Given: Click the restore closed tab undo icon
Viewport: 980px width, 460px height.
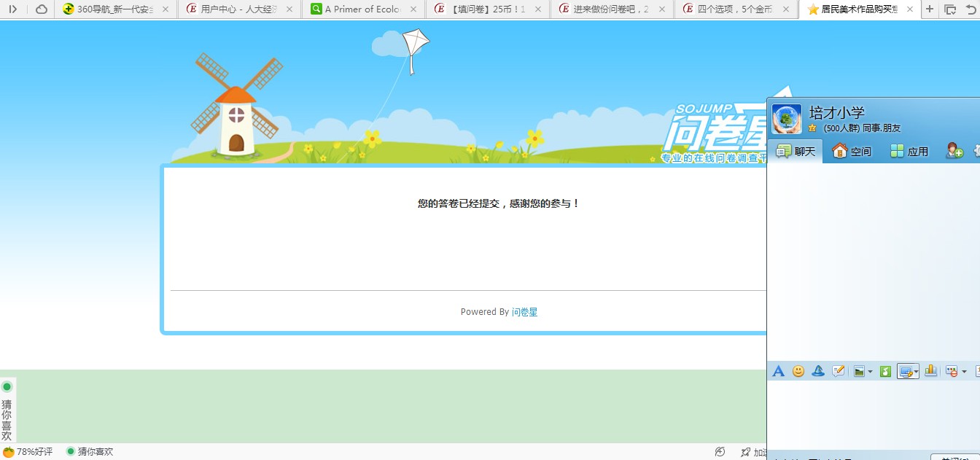Looking at the screenshot, I should point(972,9).
